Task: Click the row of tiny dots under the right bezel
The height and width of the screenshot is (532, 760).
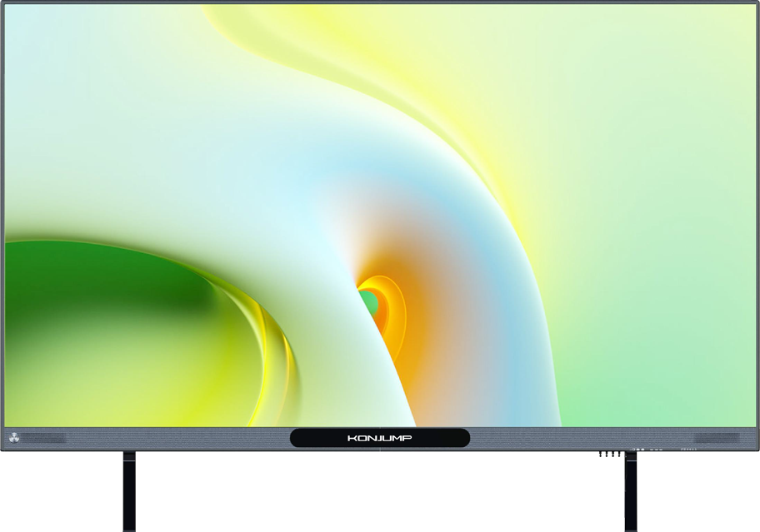Action: (688, 450)
